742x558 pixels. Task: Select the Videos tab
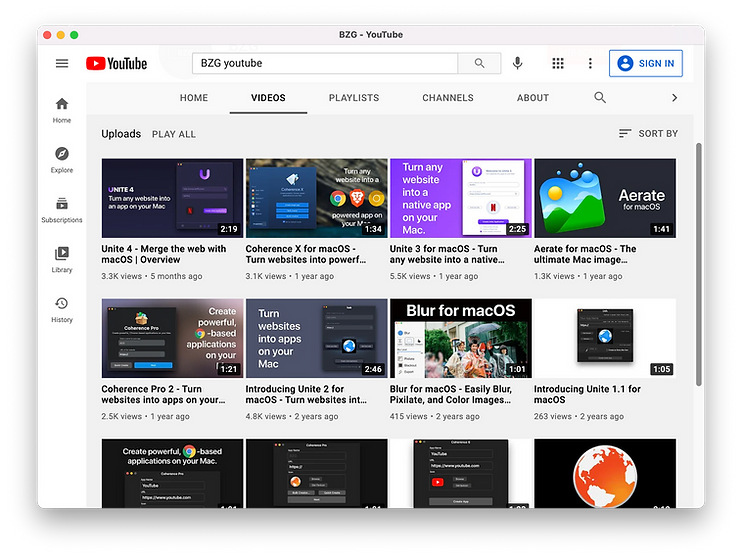point(268,97)
